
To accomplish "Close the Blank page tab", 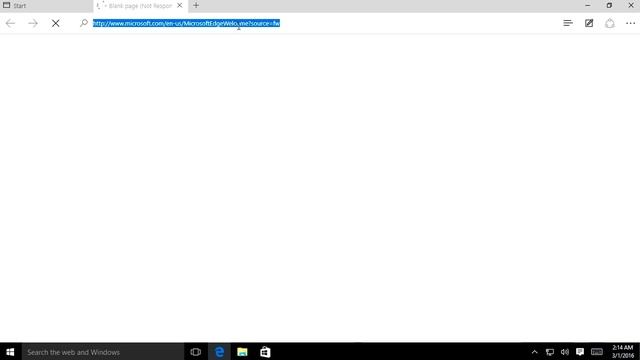I will [180, 5].
